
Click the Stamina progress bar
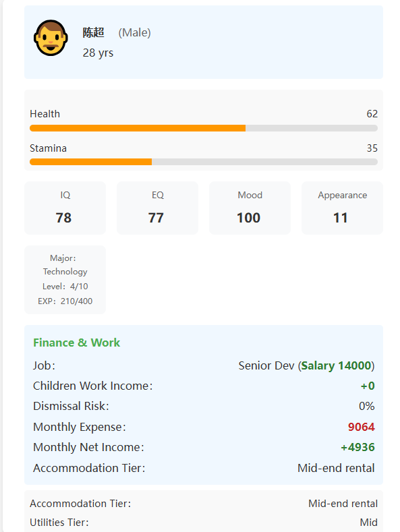[x=204, y=162]
